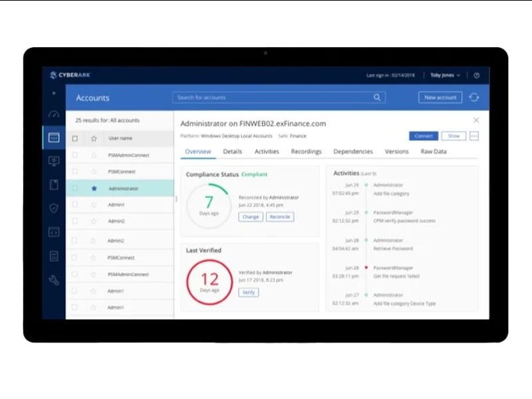Click the "Administrator on FINWEB02.exFinance.com" title

[x=253, y=124]
